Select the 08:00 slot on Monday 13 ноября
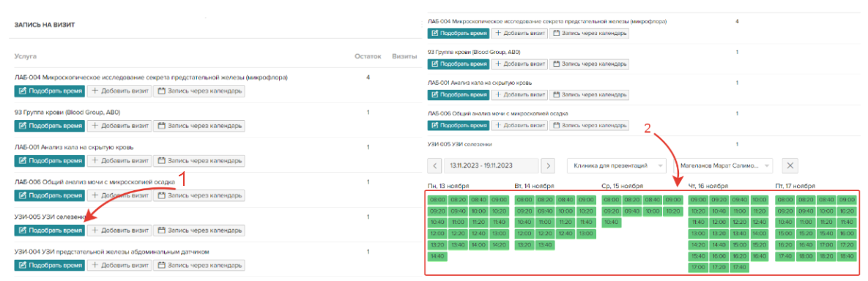 437,200
